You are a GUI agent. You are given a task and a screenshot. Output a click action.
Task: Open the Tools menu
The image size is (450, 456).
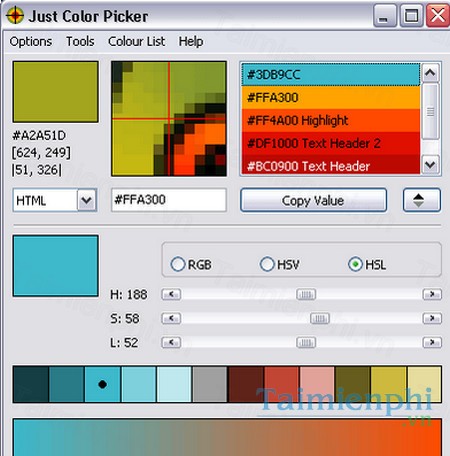(x=80, y=42)
